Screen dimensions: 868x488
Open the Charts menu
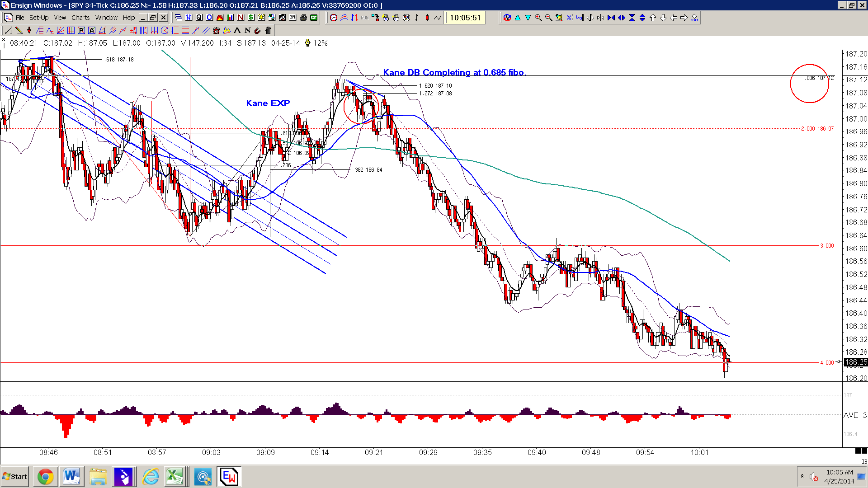(x=80, y=18)
